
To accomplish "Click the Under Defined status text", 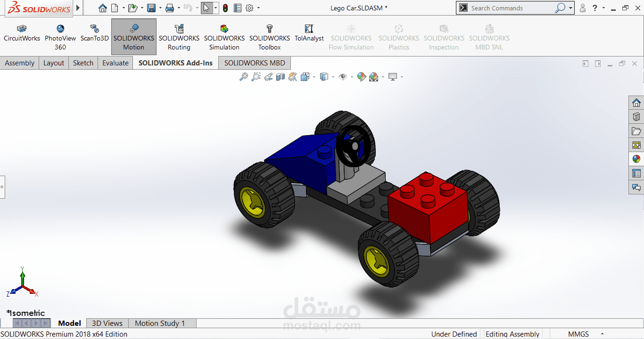I will (x=454, y=334).
